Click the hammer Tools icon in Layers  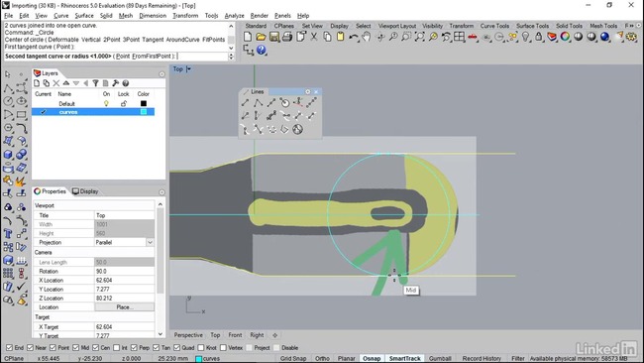[115, 83]
